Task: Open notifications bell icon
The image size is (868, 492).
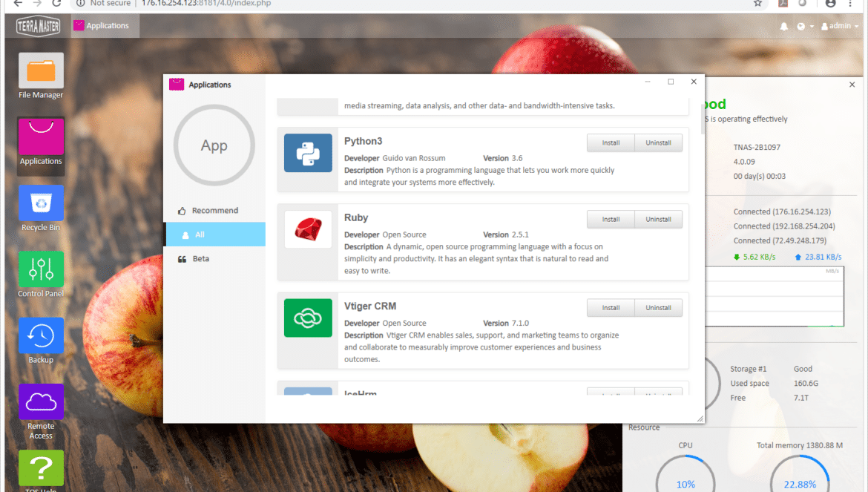Action: click(x=784, y=26)
